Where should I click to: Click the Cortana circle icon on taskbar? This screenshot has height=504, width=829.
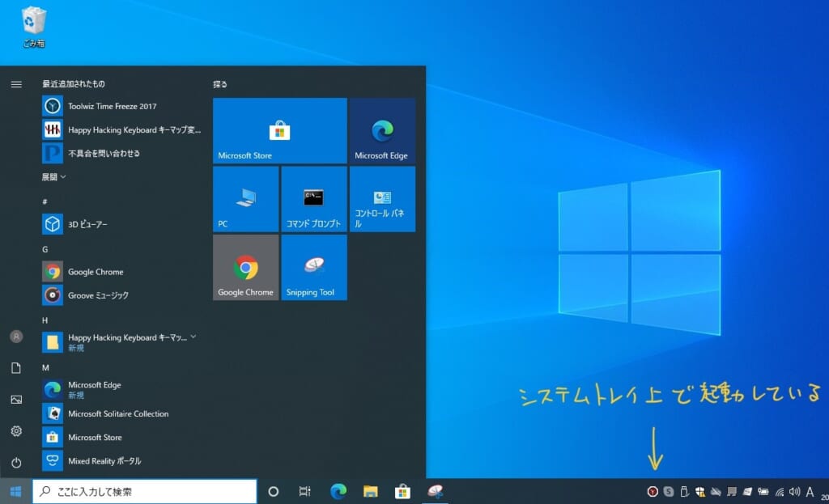point(274,491)
